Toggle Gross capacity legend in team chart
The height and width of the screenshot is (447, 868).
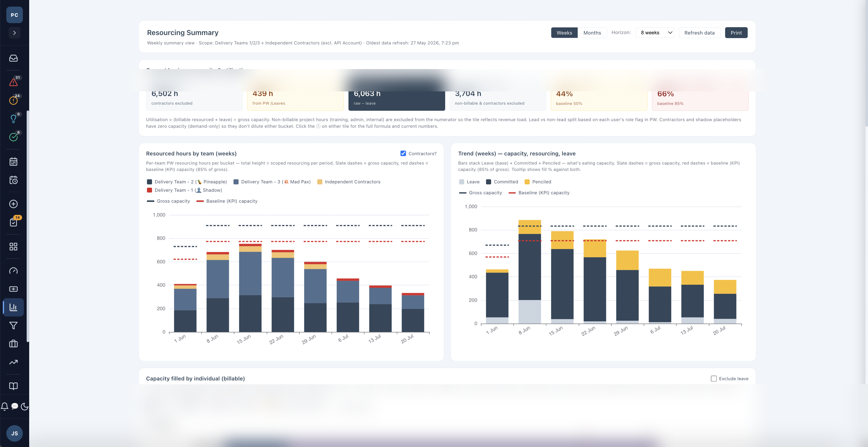tap(169, 201)
